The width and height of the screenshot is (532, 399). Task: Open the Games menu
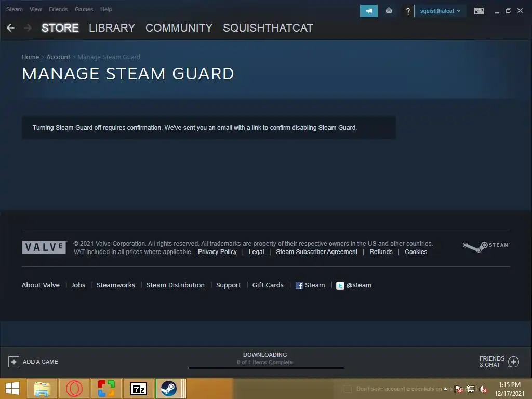click(x=84, y=9)
